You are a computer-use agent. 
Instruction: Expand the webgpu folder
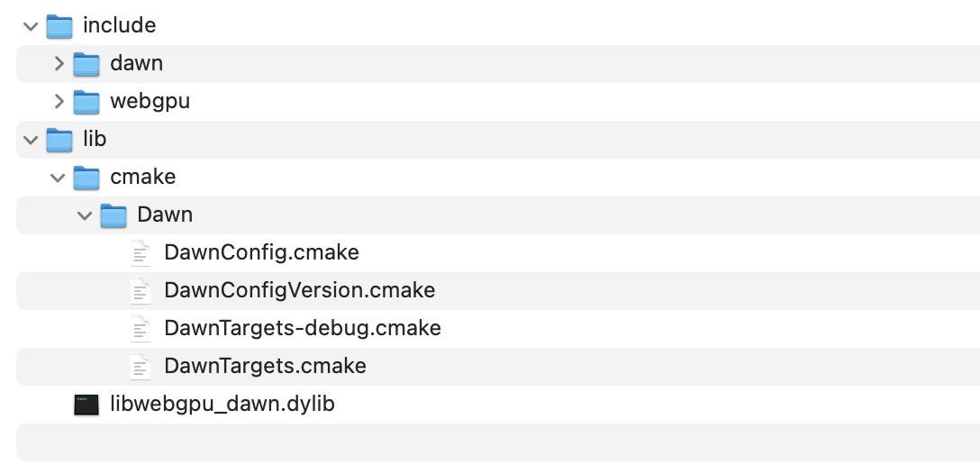click(59, 102)
